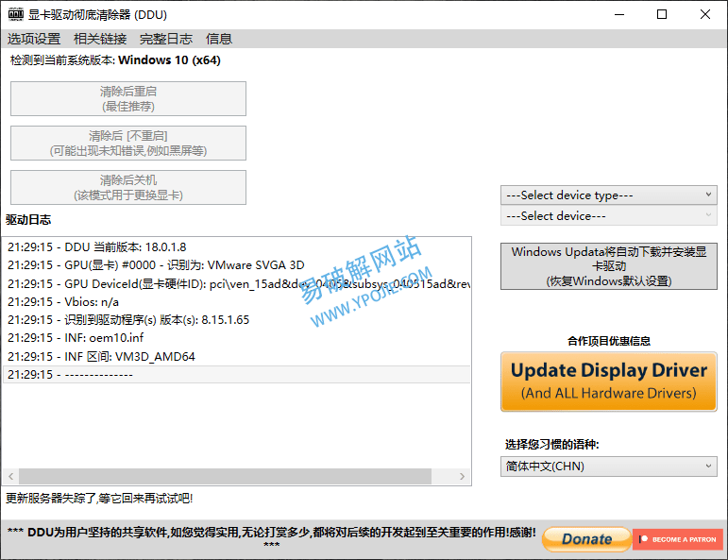728x560 pixels.
Task: Click the 更新服务器失踪了 status message
Action: coord(99,499)
